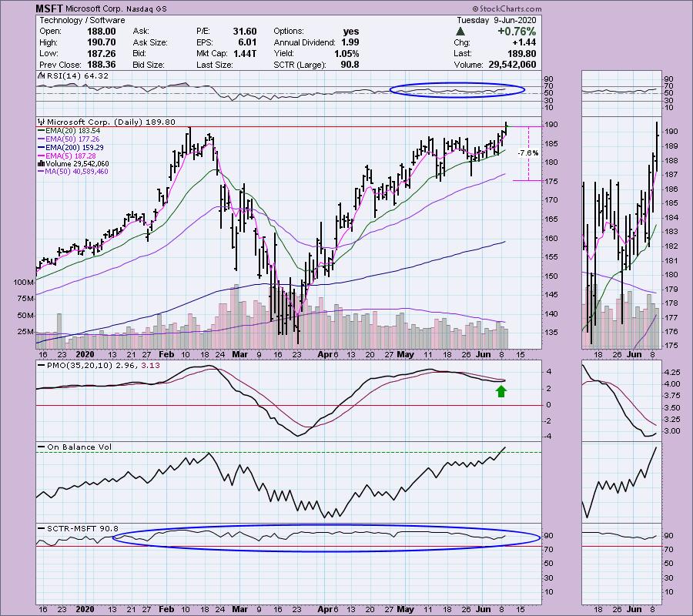693x616 pixels.
Task: Click the green up-triangle change indicator
Action: pos(460,32)
